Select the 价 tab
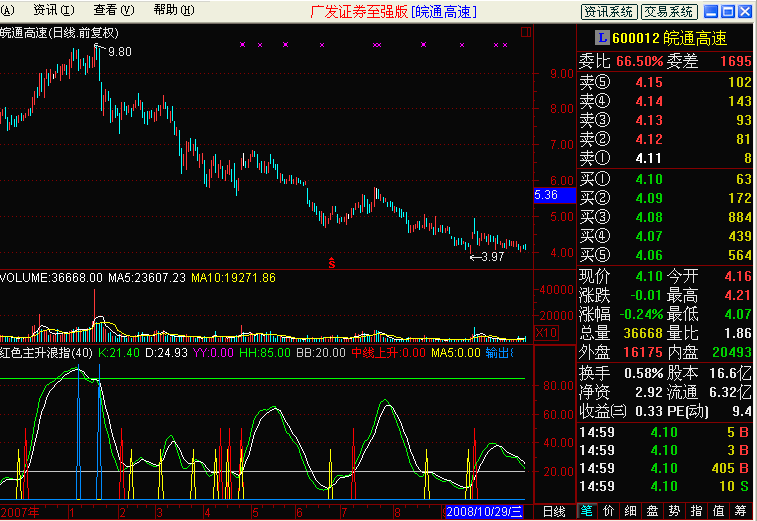 pos(608,511)
